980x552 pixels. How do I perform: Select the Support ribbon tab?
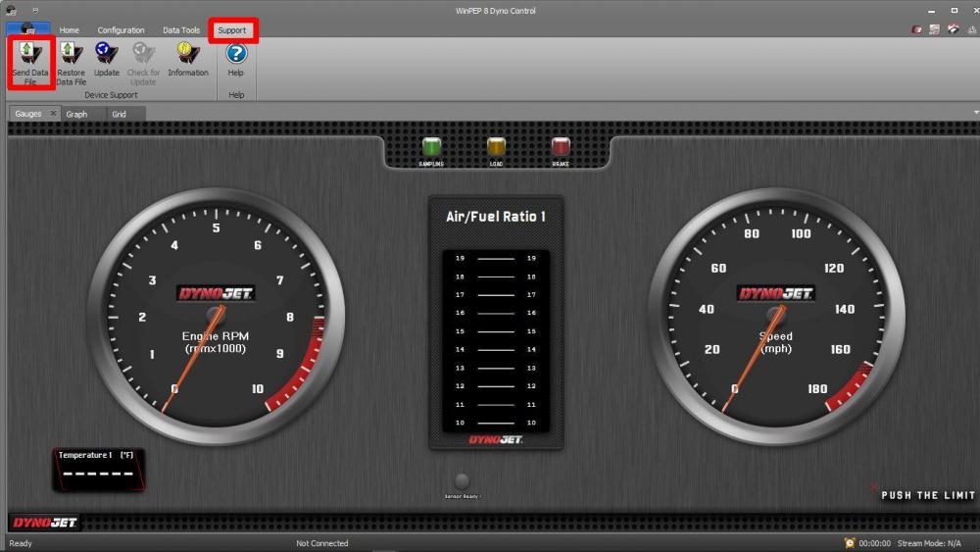232,30
